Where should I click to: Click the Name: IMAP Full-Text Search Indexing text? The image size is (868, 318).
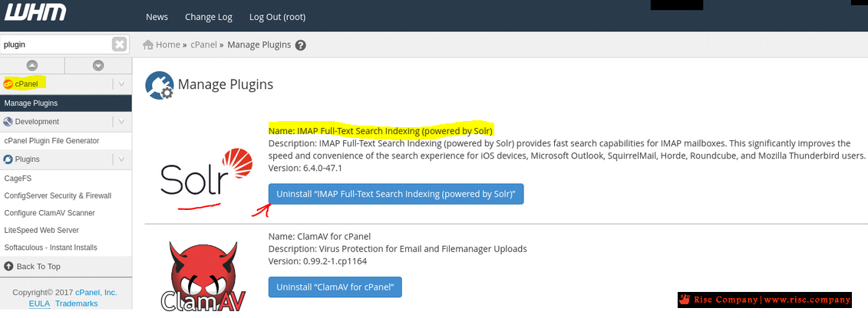coord(381,130)
